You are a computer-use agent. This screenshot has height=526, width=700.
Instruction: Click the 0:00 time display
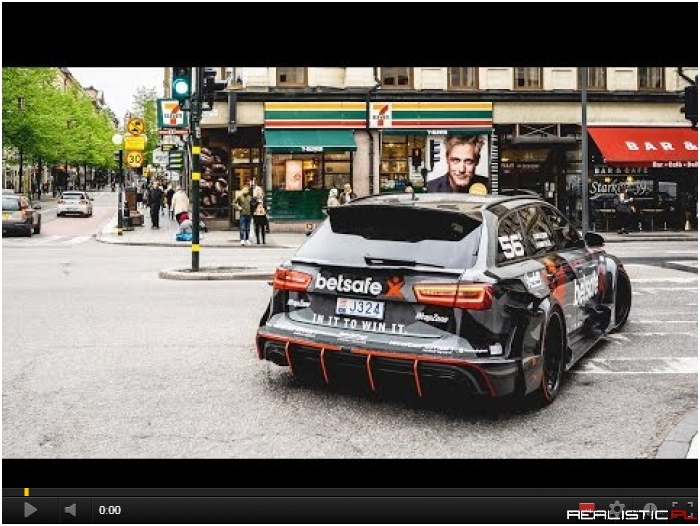tap(110, 510)
